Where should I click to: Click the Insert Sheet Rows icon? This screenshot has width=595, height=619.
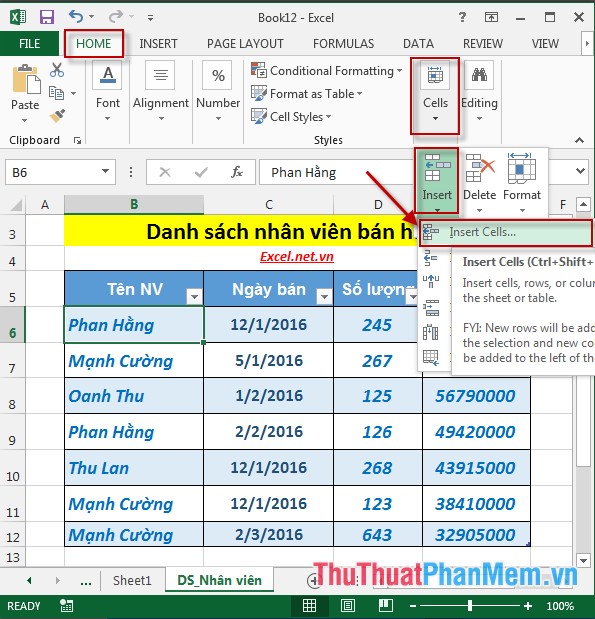pos(431,258)
